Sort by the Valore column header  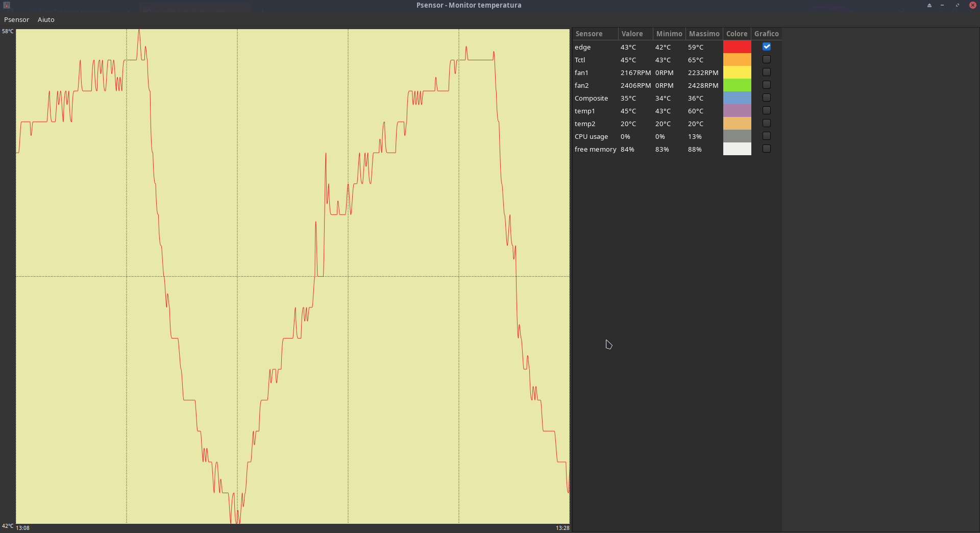[x=635, y=34]
